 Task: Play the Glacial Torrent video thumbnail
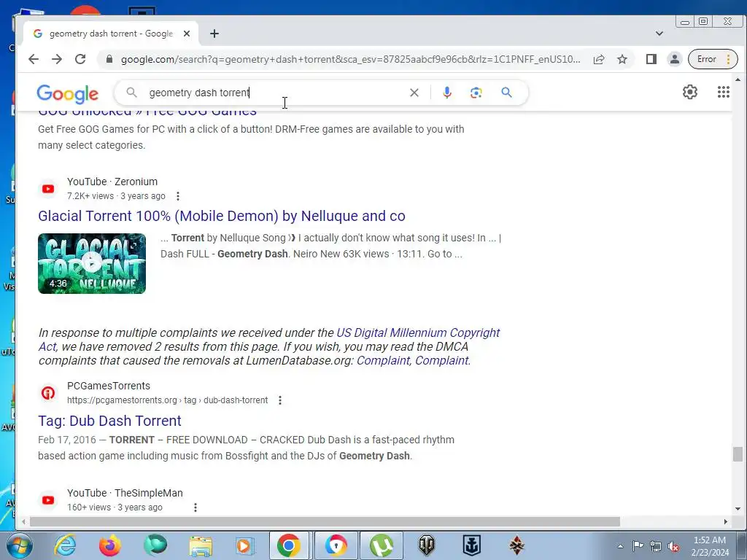click(92, 263)
